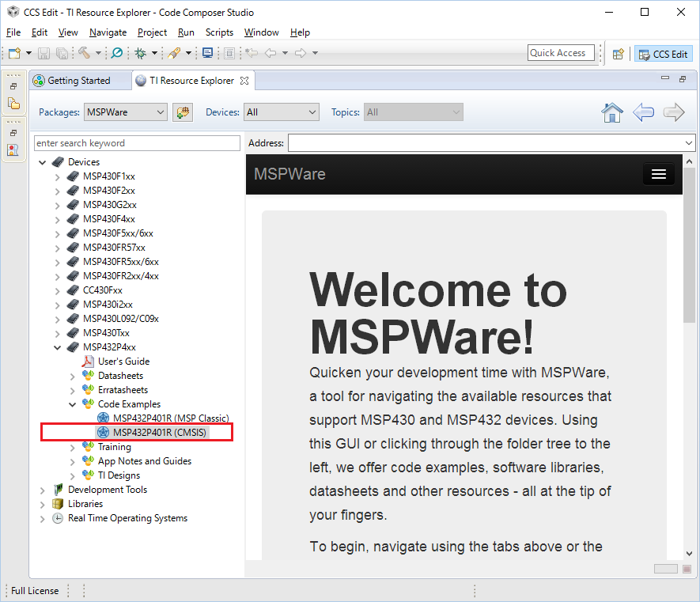Open the Devices filter dropdown
The image size is (700, 602).
(x=282, y=112)
